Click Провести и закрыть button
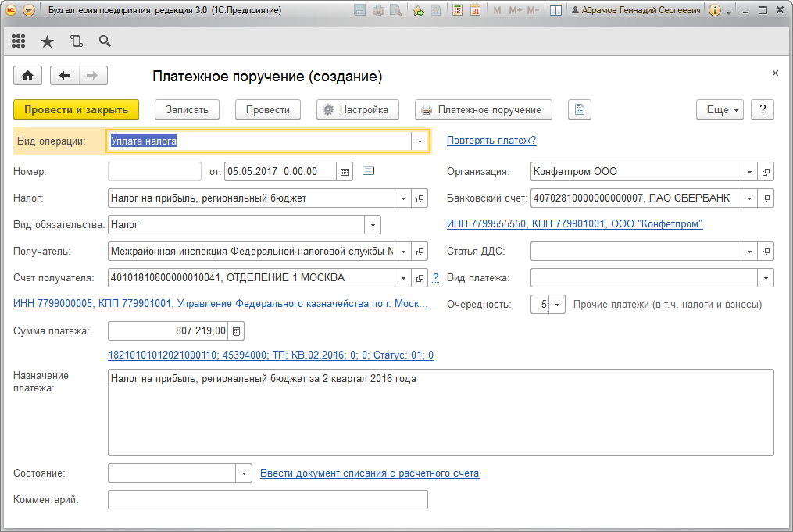The height and width of the screenshot is (532, 793). 77,109
